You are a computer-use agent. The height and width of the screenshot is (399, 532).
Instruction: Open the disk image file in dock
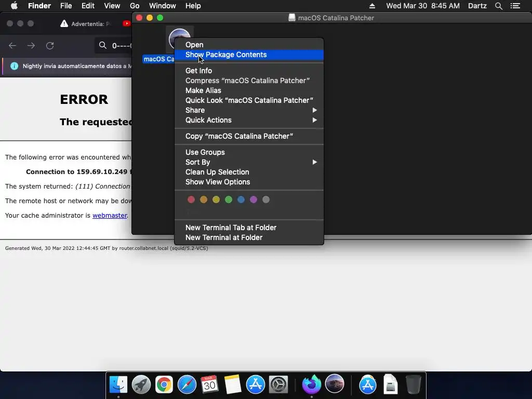(x=391, y=384)
